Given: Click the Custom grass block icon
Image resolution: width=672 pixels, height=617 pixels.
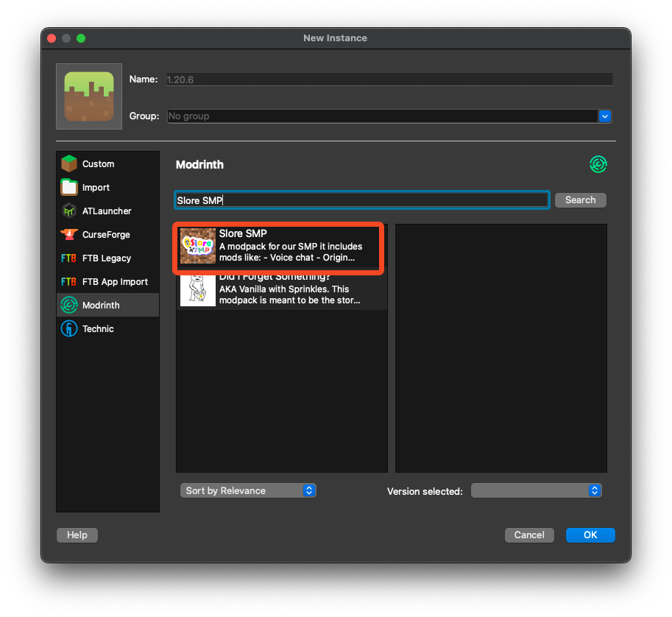Looking at the screenshot, I should [x=69, y=163].
